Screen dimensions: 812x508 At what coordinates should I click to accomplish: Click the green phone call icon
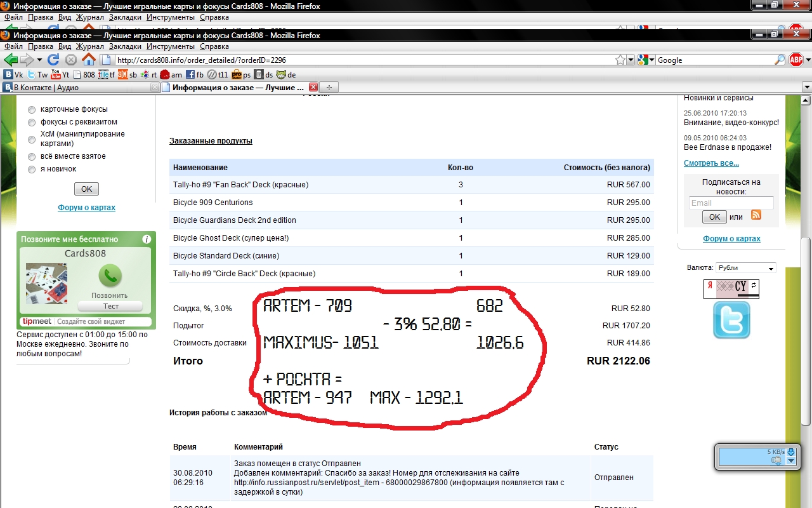(110, 276)
